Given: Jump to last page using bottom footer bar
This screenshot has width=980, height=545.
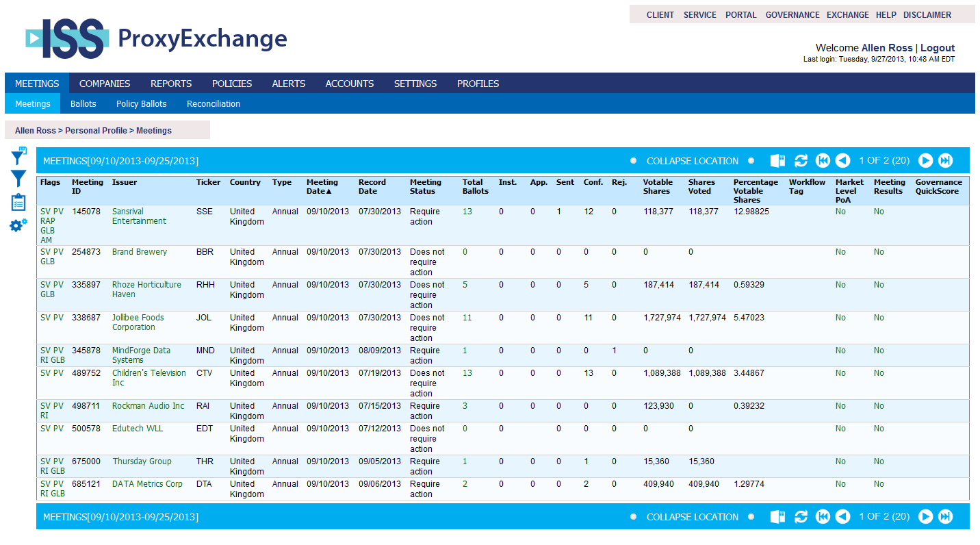Looking at the screenshot, I should tap(945, 517).
